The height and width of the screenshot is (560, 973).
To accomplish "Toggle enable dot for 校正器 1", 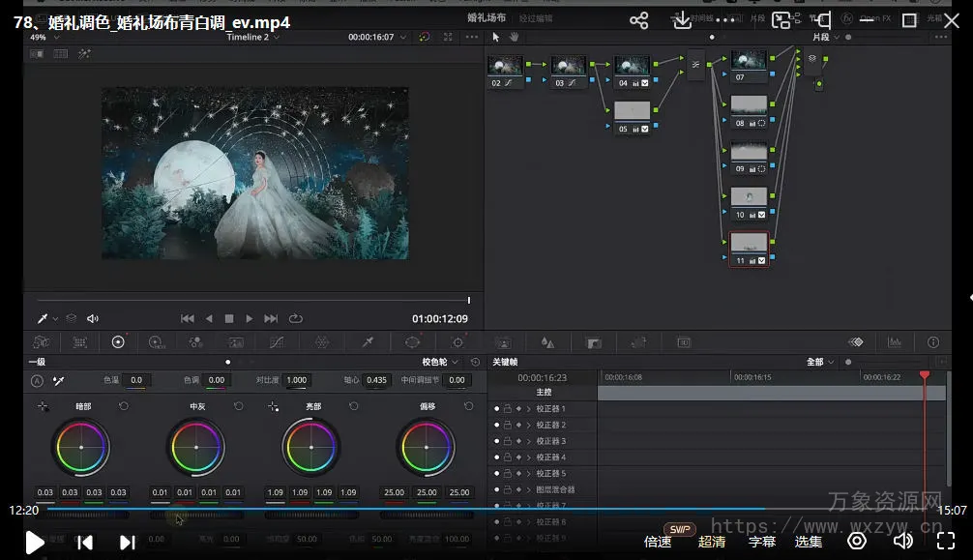I will click(x=497, y=409).
